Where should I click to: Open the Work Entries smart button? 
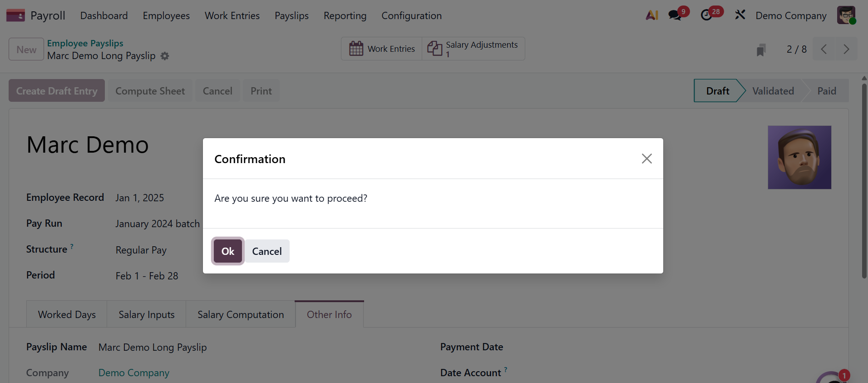click(x=382, y=49)
